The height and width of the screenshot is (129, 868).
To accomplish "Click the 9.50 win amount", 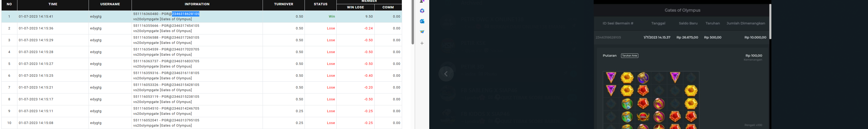I will pyautogui.click(x=369, y=17).
